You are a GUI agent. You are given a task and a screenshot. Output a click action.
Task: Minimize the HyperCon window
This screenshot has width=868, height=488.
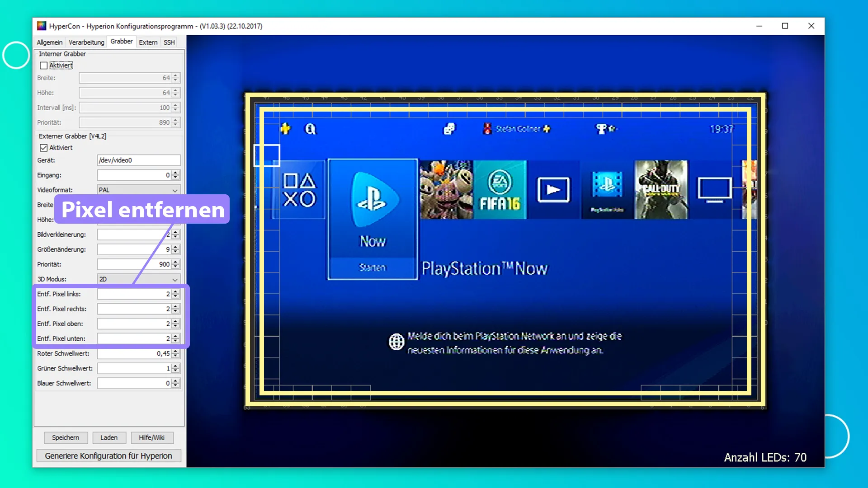click(x=759, y=26)
